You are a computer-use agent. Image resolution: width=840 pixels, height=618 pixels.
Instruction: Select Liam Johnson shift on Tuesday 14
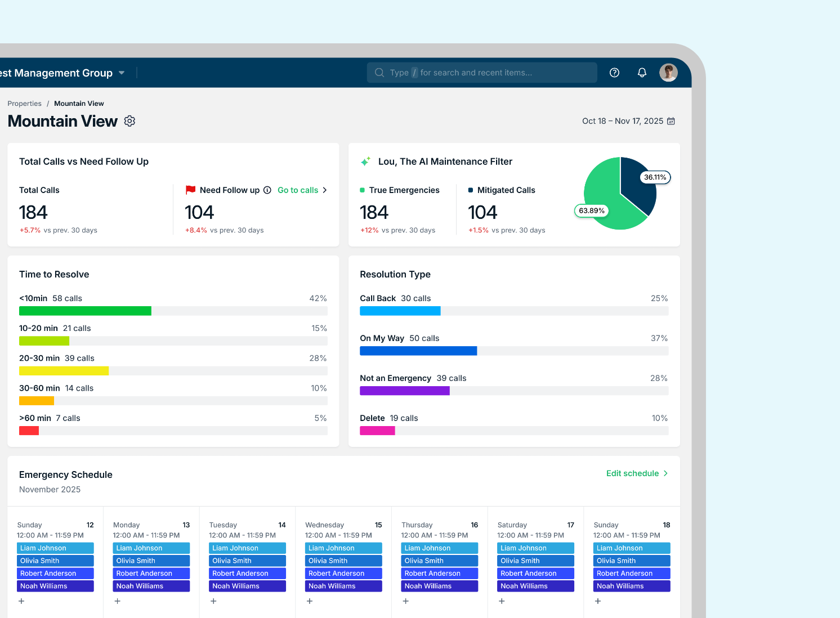point(247,548)
